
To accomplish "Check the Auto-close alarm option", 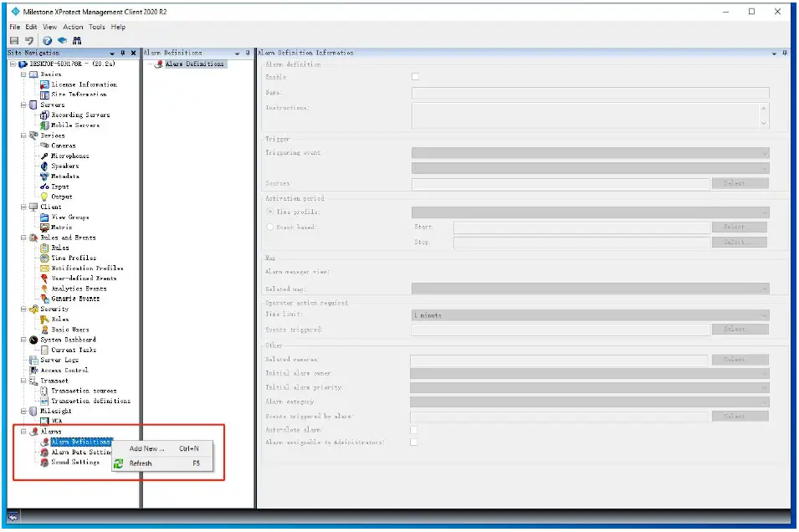I will pyautogui.click(x=414, y=429).
